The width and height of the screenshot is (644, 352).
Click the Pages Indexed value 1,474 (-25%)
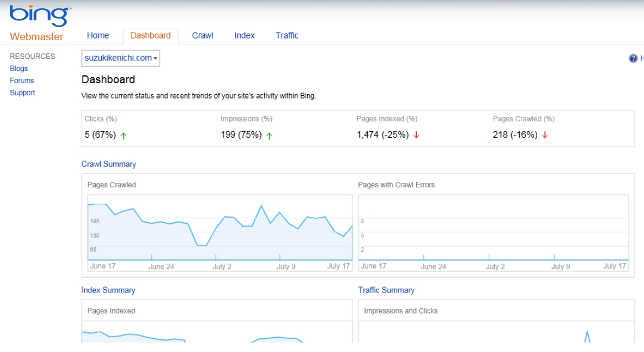click(x=383, y=135)
